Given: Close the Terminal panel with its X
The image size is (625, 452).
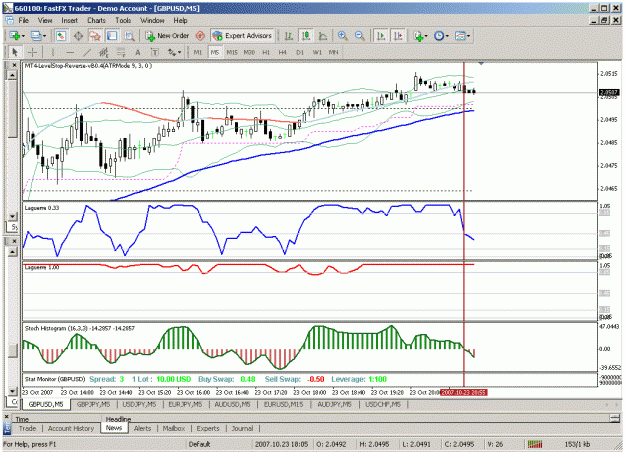Looking at the screenshot, I should coord(6,417).
